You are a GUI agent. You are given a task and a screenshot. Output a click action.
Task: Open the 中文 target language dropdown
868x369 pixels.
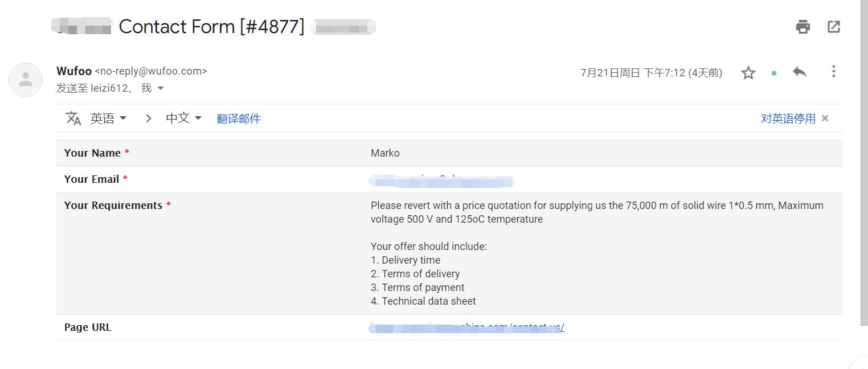coord(183,118)
